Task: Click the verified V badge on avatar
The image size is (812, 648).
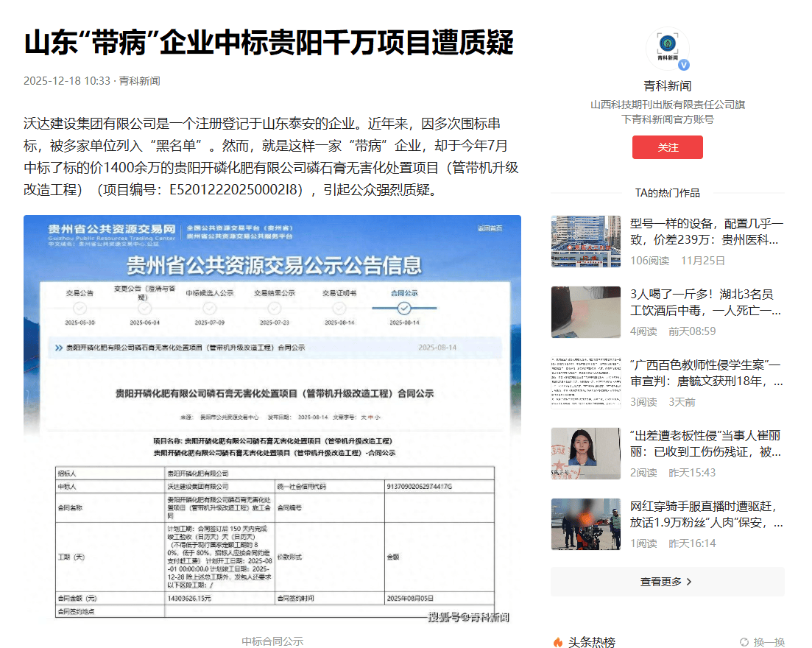Action: pos(684,65)
